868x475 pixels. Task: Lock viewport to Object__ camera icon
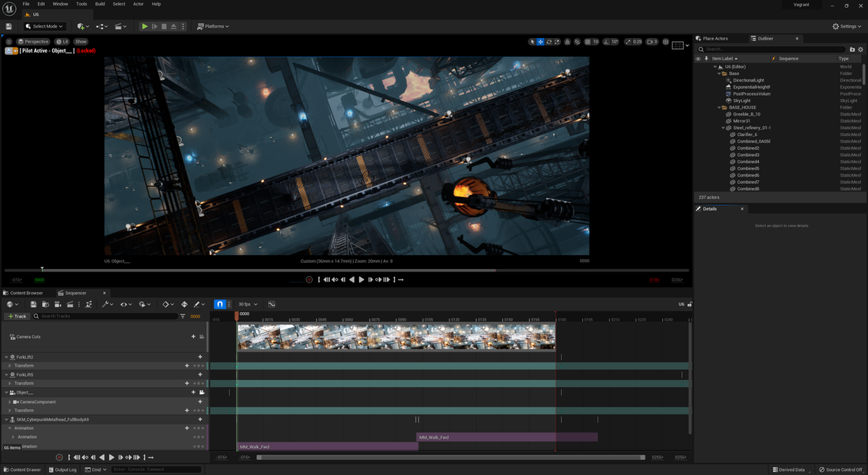(x=202, y=393)
